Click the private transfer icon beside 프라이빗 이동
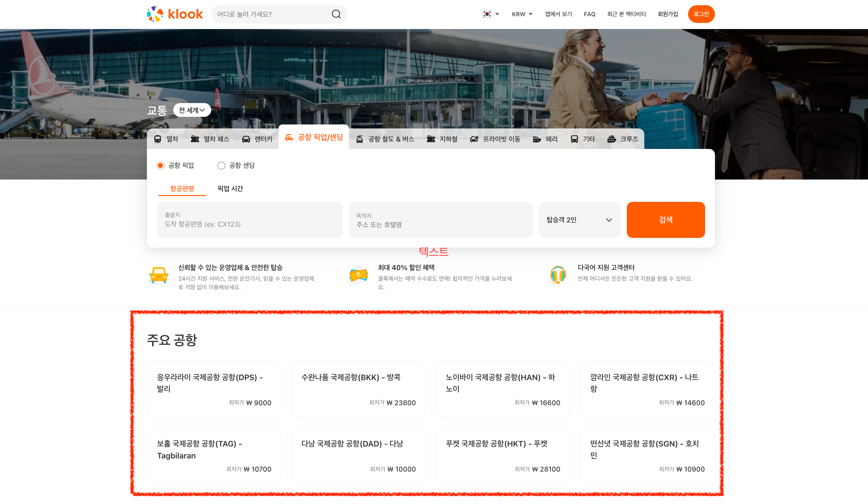This screenshot has width=868, height=504. point(474,139)
